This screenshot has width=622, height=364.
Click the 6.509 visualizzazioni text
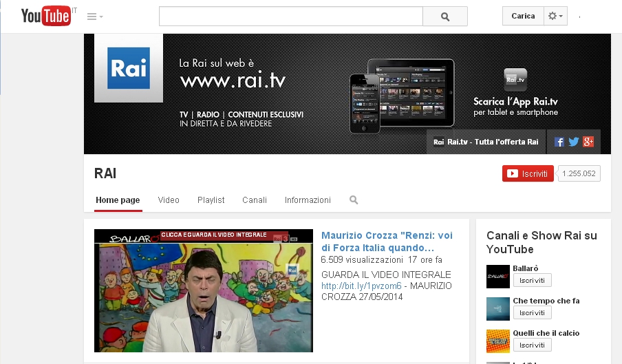pos(362,259)
